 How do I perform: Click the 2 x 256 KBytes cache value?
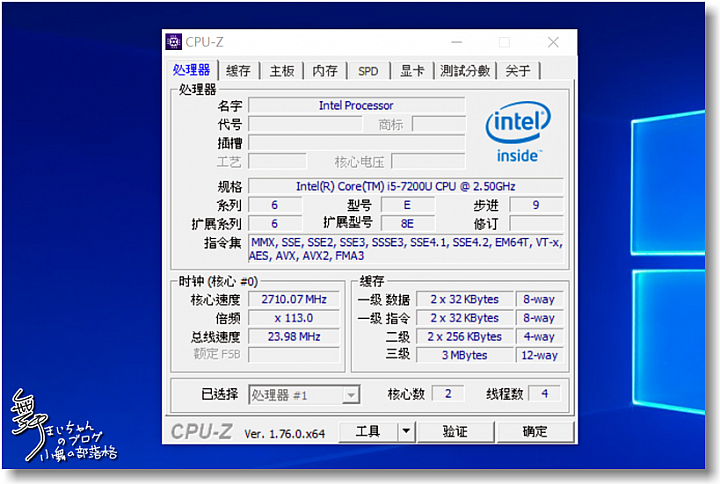click(465, 337)
